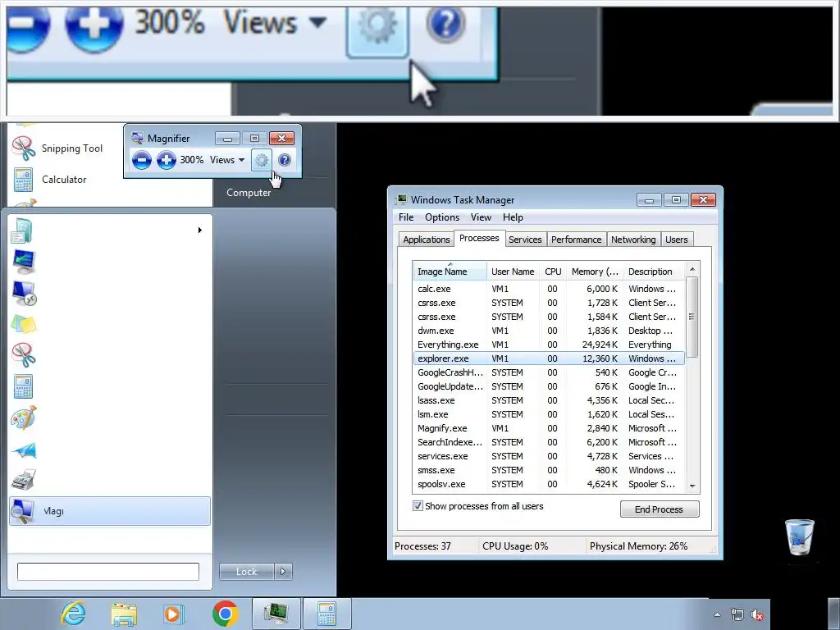840x630 pixels.
Task: Sort processes by Memory column header
Action: click(595, 271)
